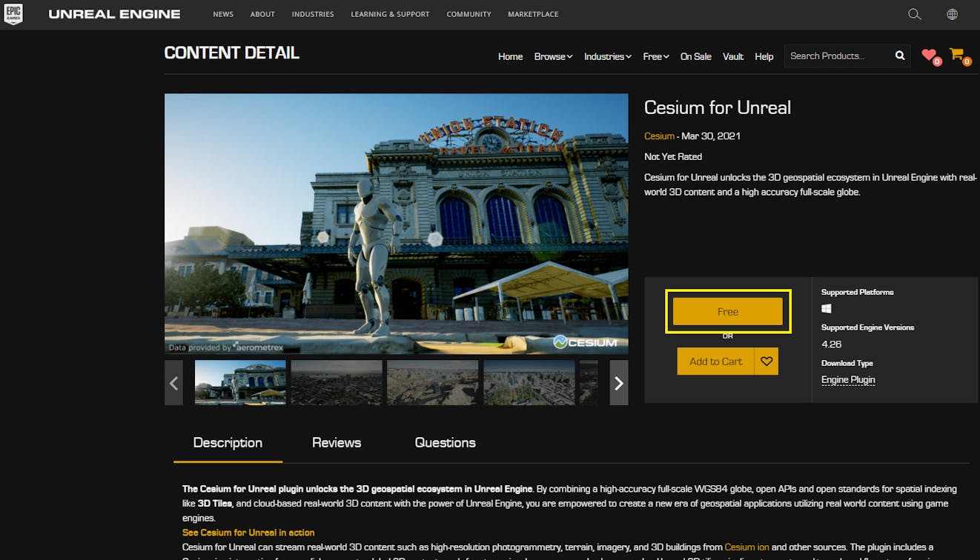Image resolution: width=980 pixels, height=560 pixels.
Task: Open the wishlist via the heart icon
Action: [x=929, y=54]
